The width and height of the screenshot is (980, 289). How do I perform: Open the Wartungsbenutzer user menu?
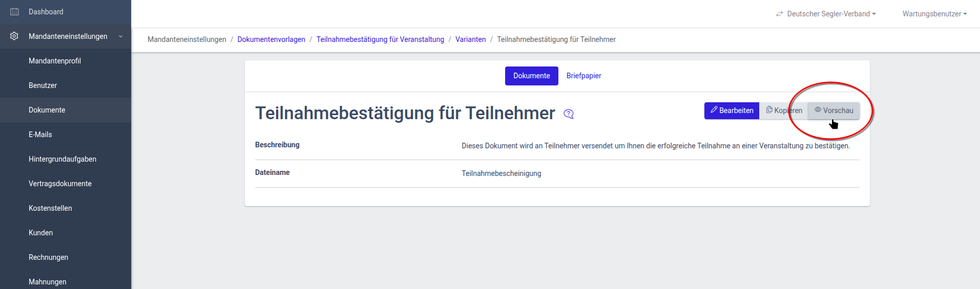point(934,14)
